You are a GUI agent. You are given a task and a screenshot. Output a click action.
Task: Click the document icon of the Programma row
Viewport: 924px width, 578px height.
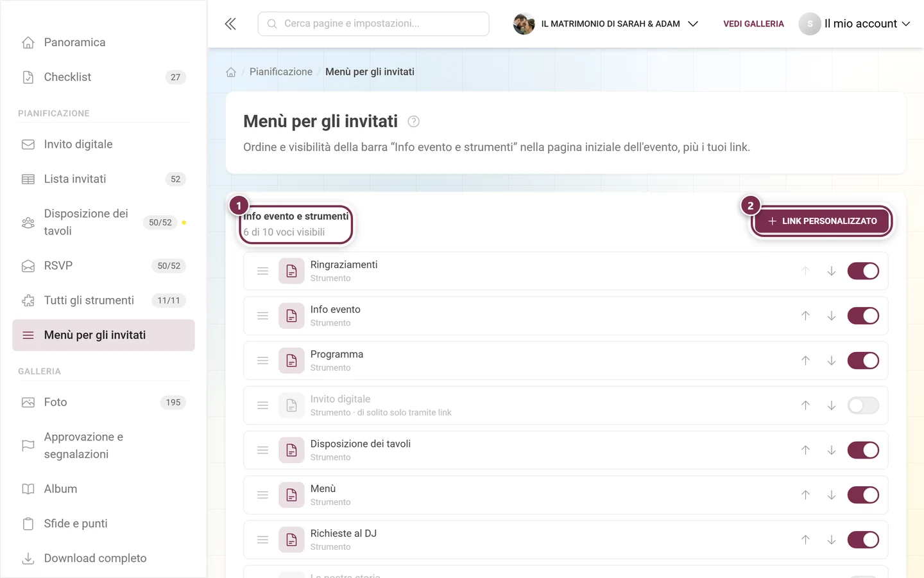291,361
